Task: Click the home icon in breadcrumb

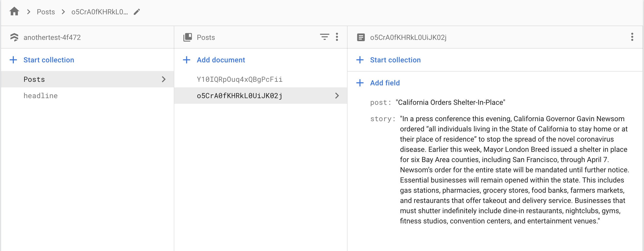Action: (x=14, y=12)
